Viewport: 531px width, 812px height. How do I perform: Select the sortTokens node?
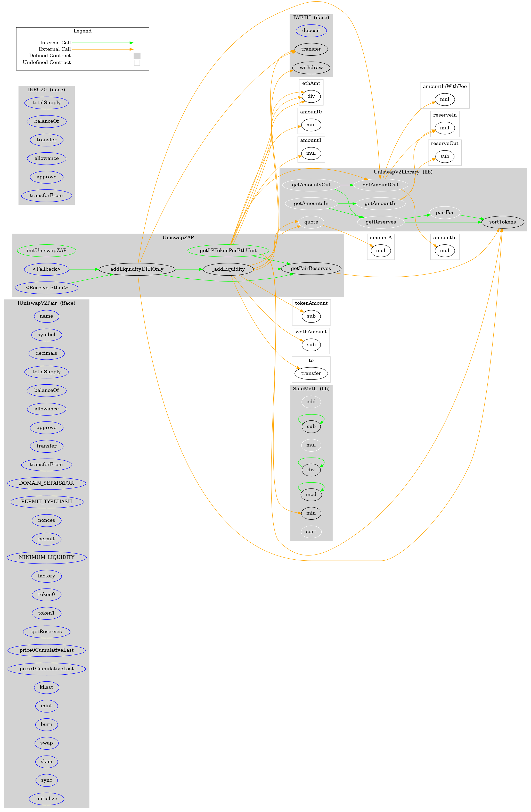(x=503, y=222)
